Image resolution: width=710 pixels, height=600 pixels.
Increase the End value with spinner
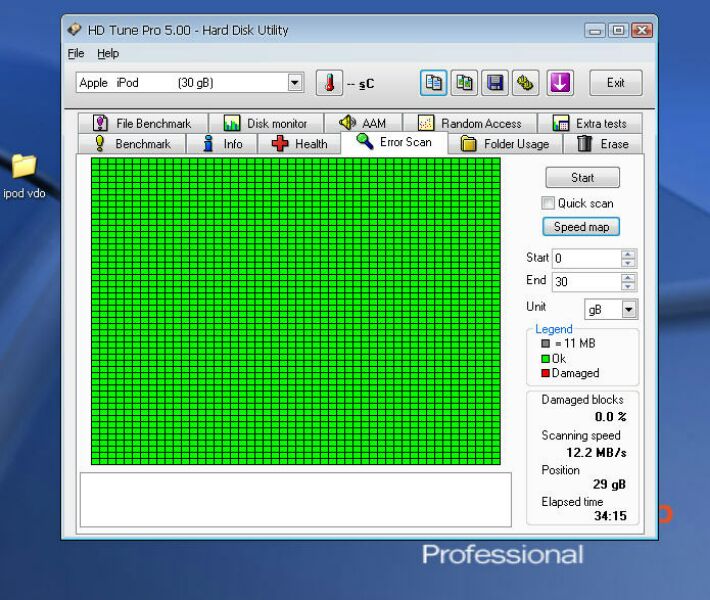point(628,278)
